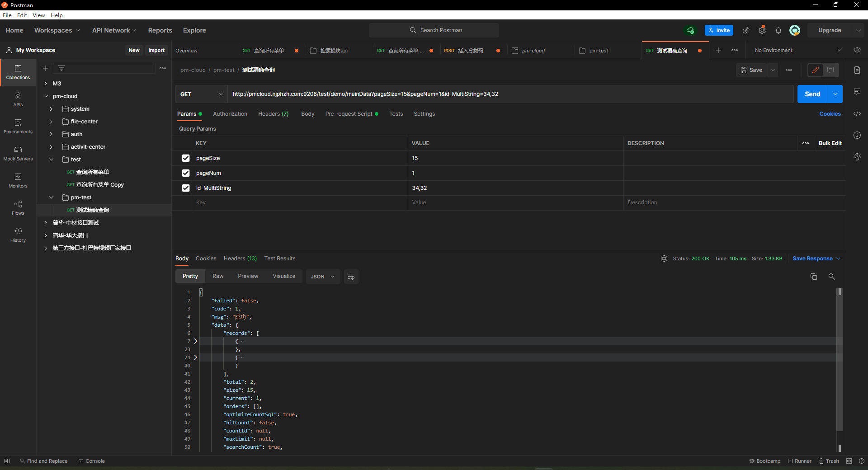Open the Save options dropdown arrow
The height and width of the screenshot is (470, 868).
pos(773,70)
